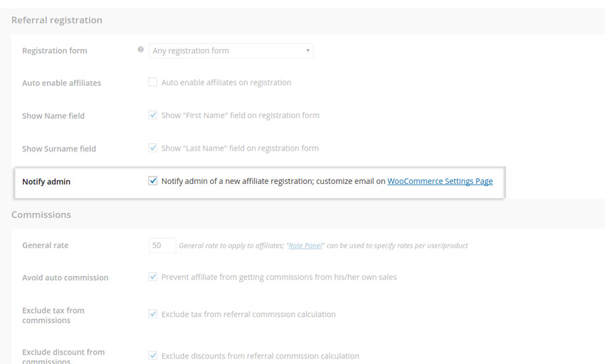
Task: Click the Show Surname field row label
Action: point(59,149)
